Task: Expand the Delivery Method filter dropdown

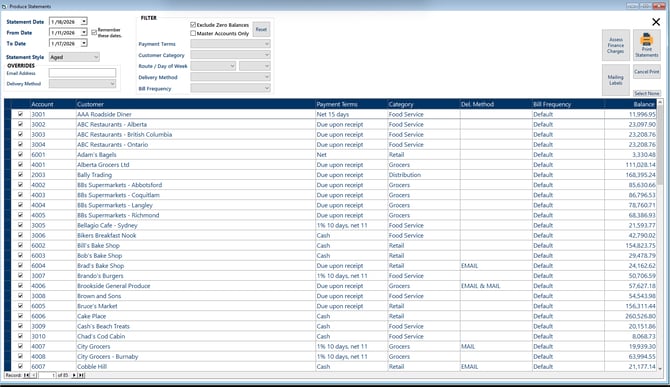Action: pyautogui.click(x=267, y=77)
